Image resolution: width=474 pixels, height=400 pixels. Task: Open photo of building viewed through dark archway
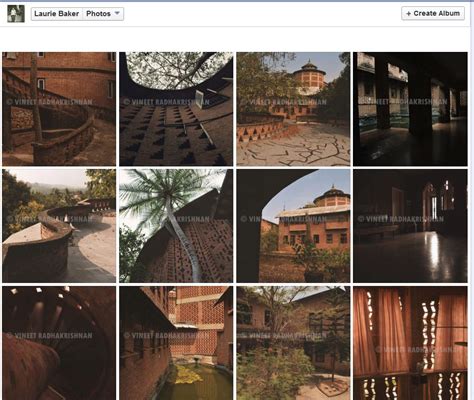click(x=293, y=226)
